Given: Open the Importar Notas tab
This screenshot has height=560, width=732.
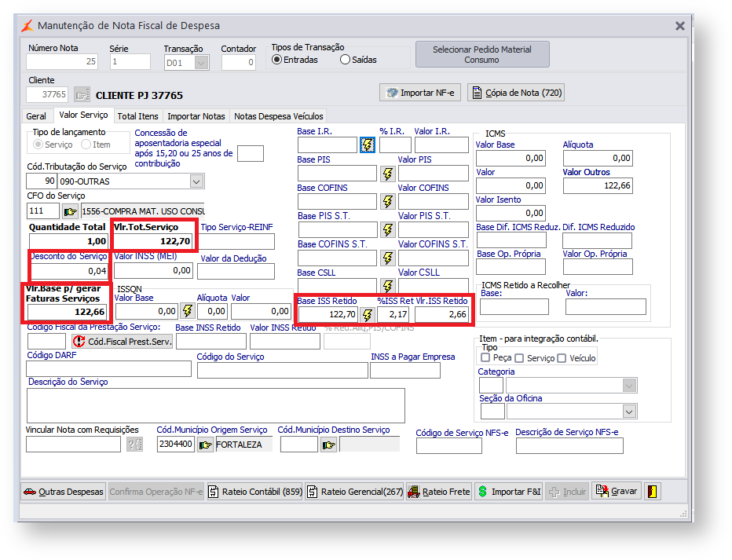Looking at the screenshot, I should pos(196,116).
